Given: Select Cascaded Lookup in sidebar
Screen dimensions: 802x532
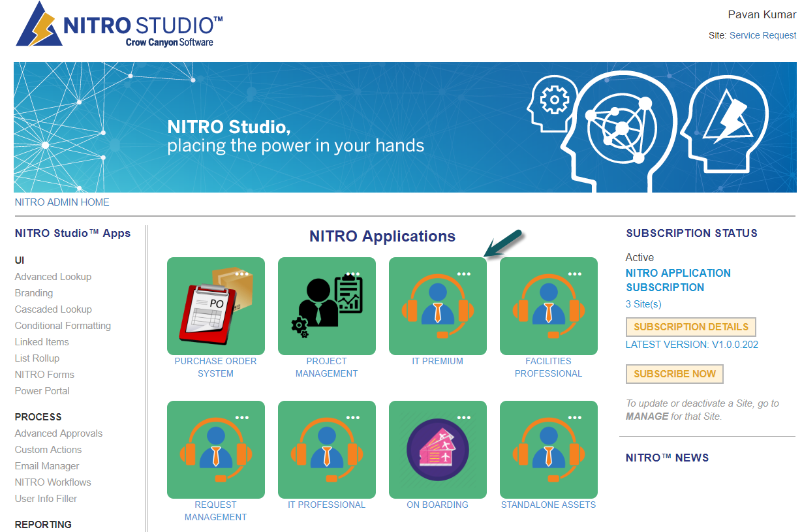Looking at the screenshot, I should 54,309.
